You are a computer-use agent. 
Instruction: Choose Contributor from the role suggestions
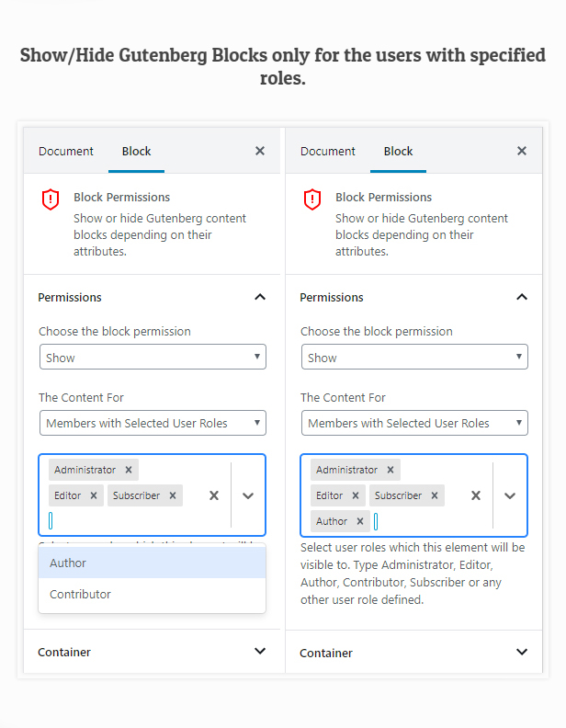[152, 594]
